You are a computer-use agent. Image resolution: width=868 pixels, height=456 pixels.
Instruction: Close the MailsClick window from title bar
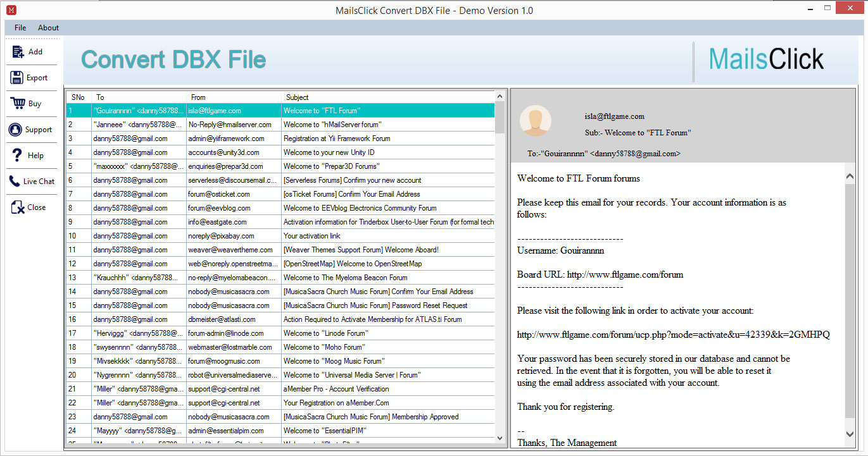coord(848,8)
